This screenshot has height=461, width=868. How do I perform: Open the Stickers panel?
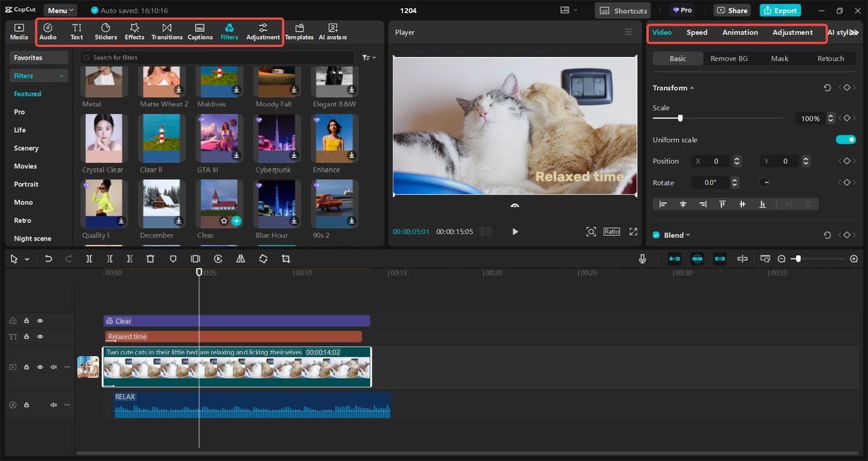106,32
